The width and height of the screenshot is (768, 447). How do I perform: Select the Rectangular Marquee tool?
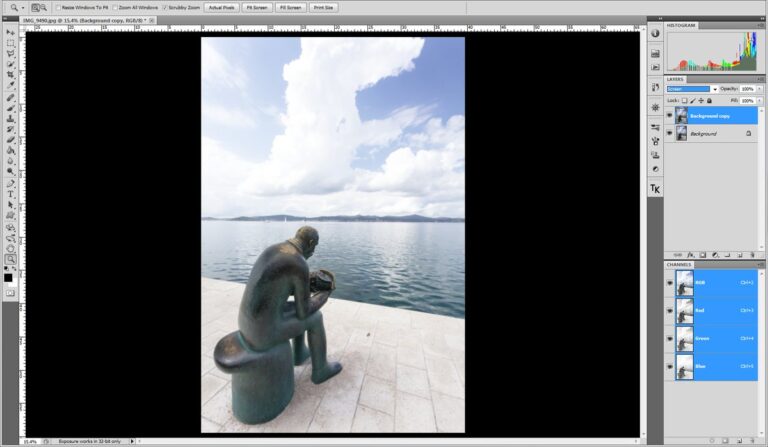tap(10, 43)
